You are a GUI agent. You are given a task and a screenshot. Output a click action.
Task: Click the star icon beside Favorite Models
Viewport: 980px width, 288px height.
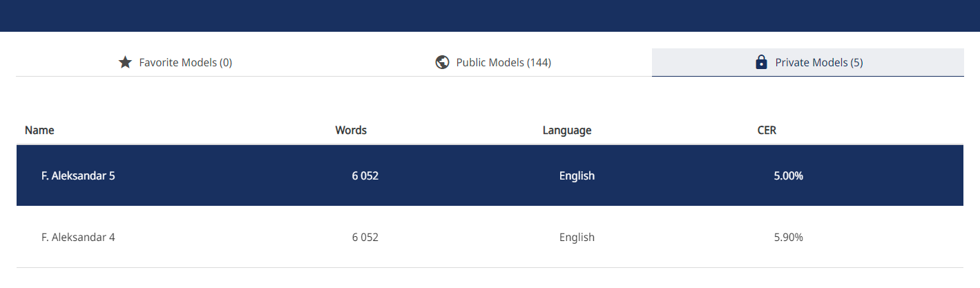(x=125, y=63)
